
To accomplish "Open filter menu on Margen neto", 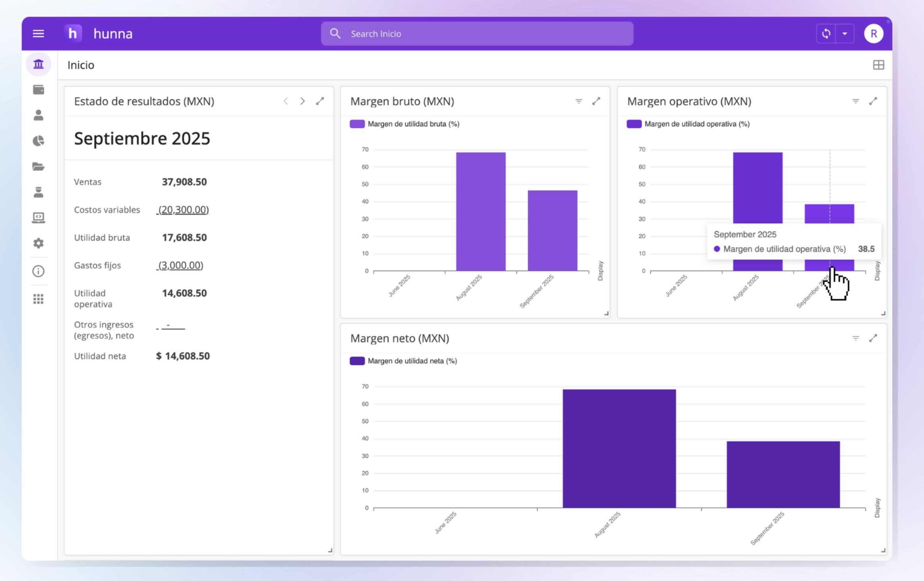I will (x=855, y=338).
